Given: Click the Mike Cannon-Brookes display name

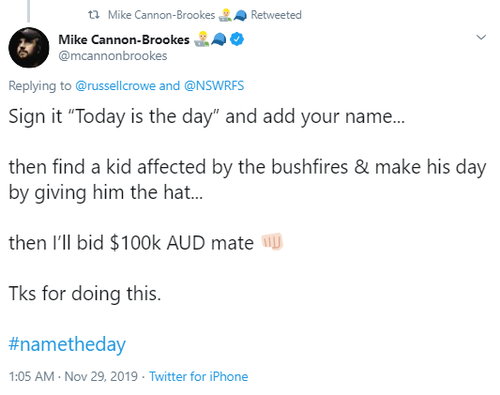Looking at the screenshot, I should [124, 40].
